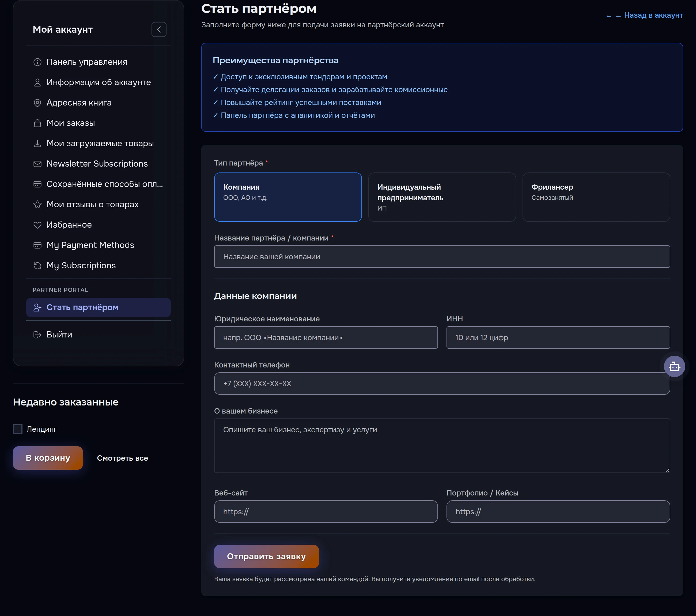Screen dimensions: 696x616
Task: Click the dashboard info icon beside Панель управления
Action: pyautogui.click(x=37, y=62)
